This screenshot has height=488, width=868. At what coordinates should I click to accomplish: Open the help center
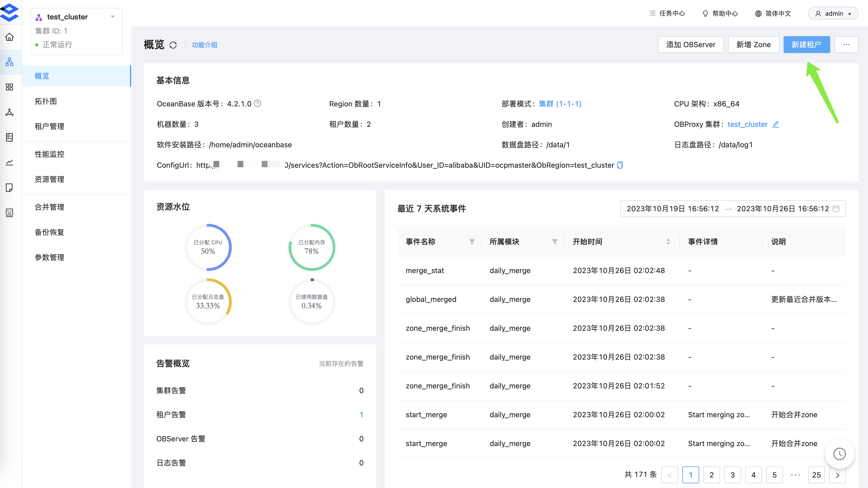[720, 13]
